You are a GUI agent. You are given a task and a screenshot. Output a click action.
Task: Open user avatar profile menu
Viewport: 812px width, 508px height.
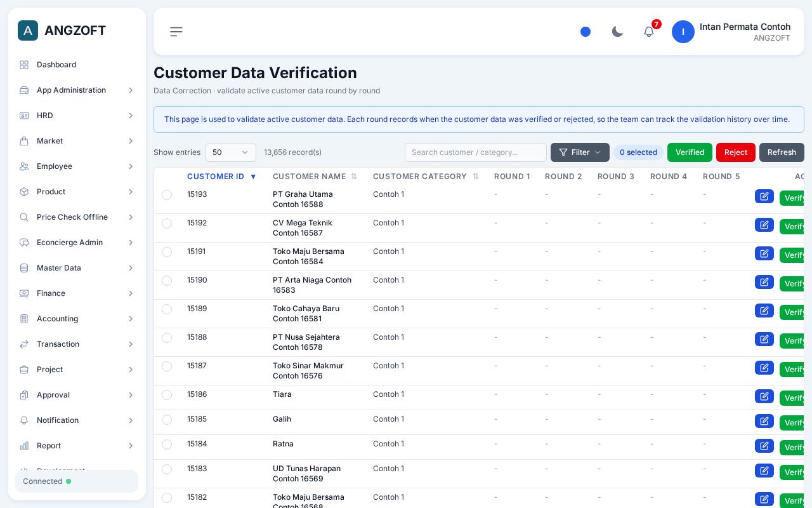(x=683, y=32)
